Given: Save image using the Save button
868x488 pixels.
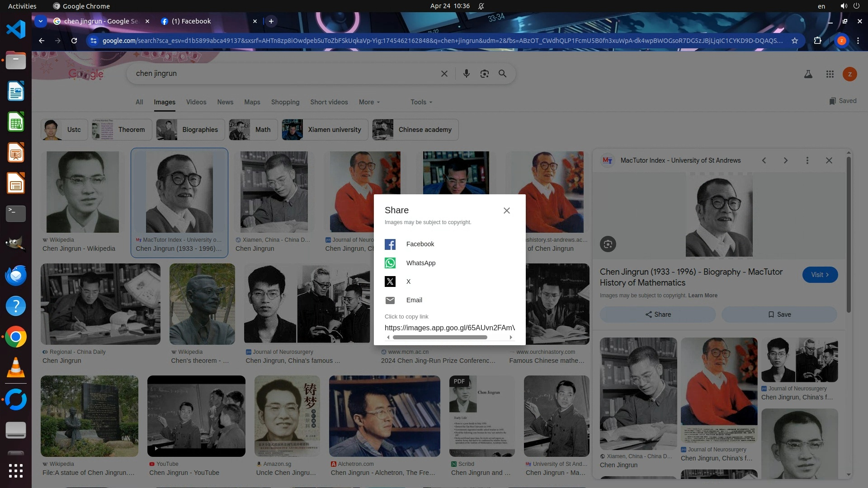Looking at the screenshot, I should pos(779,314).
